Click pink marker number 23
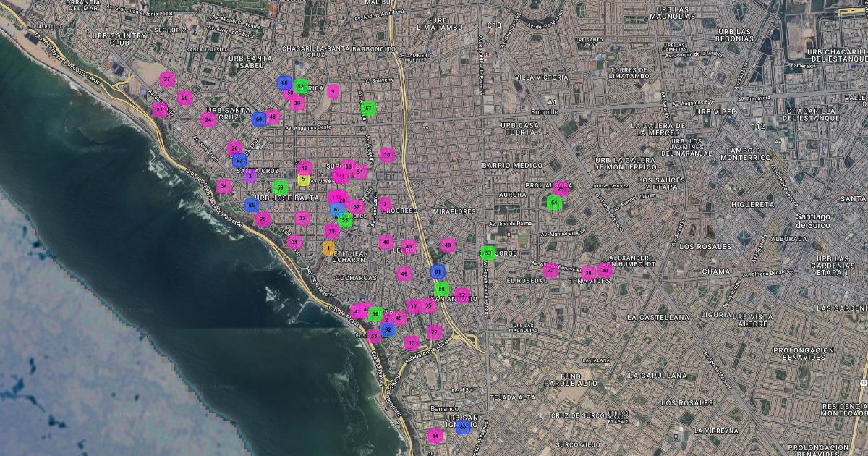The height and width of the screenshot is (456, 868). pos(551,271)
